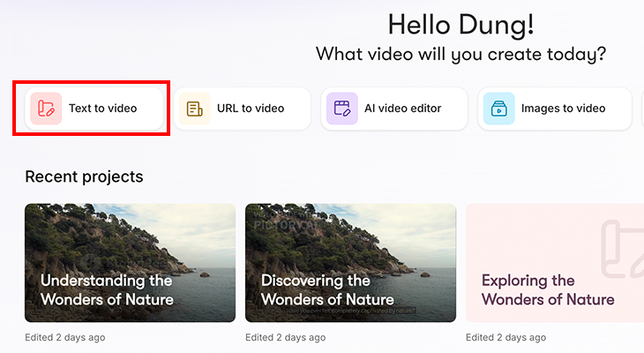
Task: Click the pink Text to video icon
Action: click(x=46, y=109)
